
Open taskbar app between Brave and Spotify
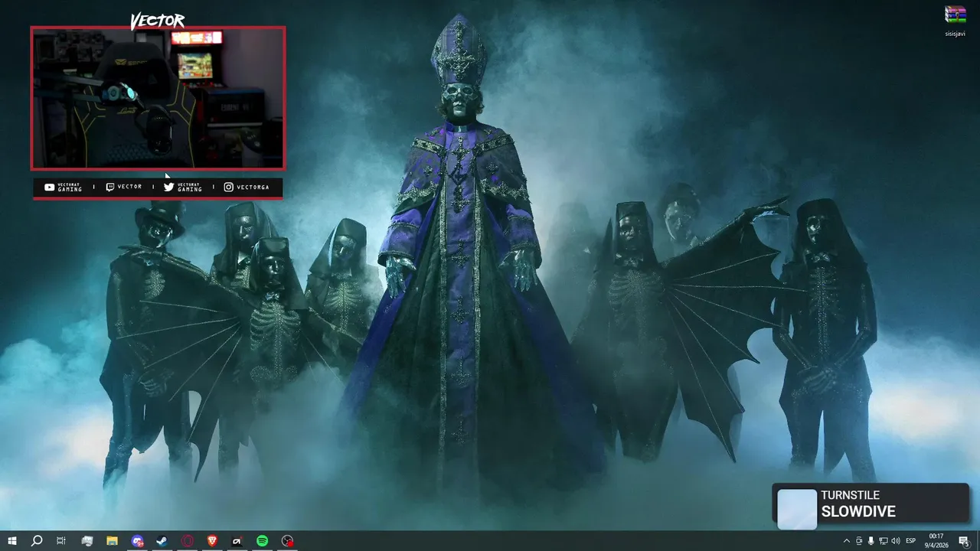(237, 541)
